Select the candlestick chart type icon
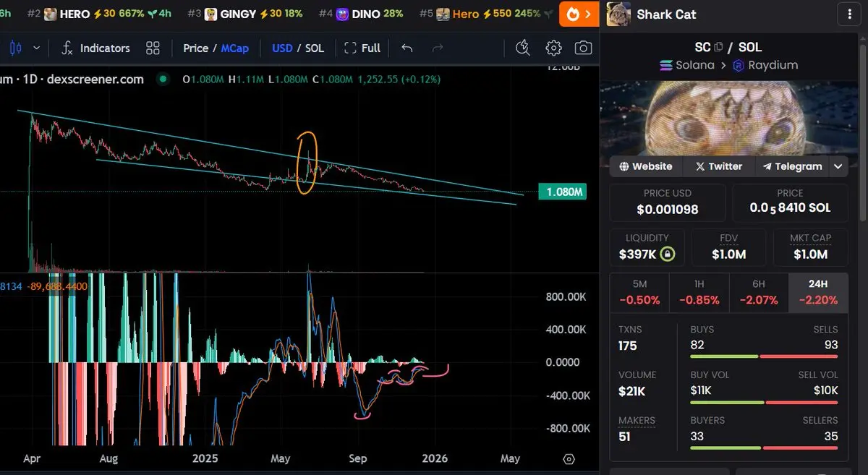868x475 pixels. click(16, 48)
